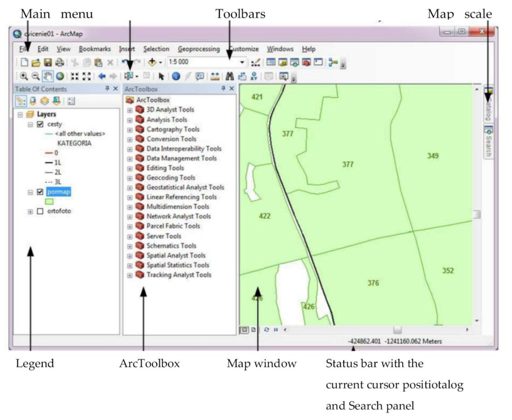Pause map drawing
The height and width of the screenshot is (420, 512).
(276, 330)
